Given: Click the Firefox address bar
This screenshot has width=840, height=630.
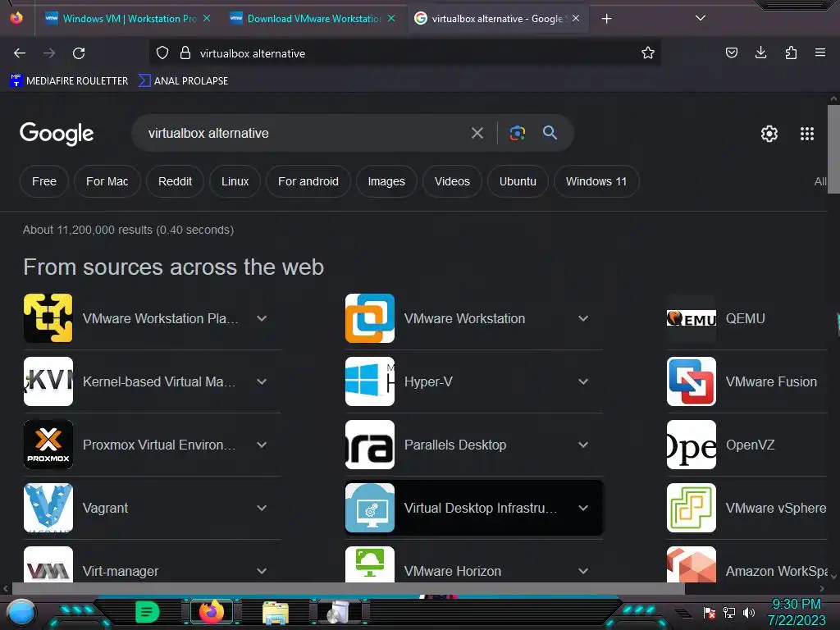Looking at the screenshot, I should [404, 53].
